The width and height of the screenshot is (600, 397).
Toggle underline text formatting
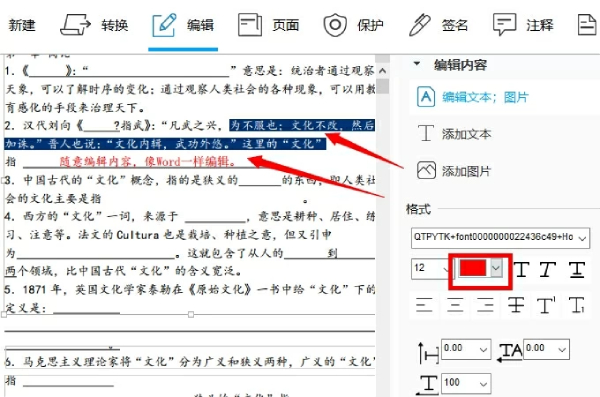click(x=577, y=270)
